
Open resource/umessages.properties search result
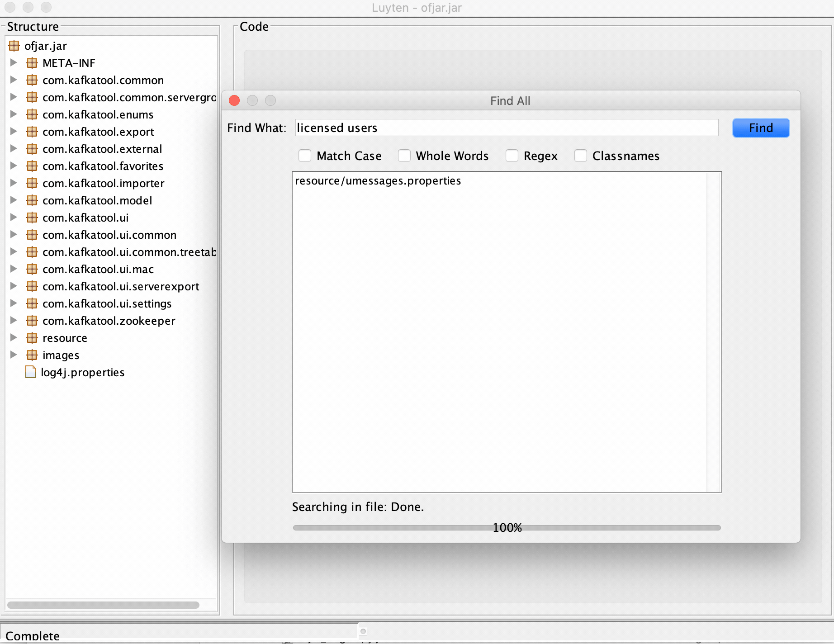point(378,181)
